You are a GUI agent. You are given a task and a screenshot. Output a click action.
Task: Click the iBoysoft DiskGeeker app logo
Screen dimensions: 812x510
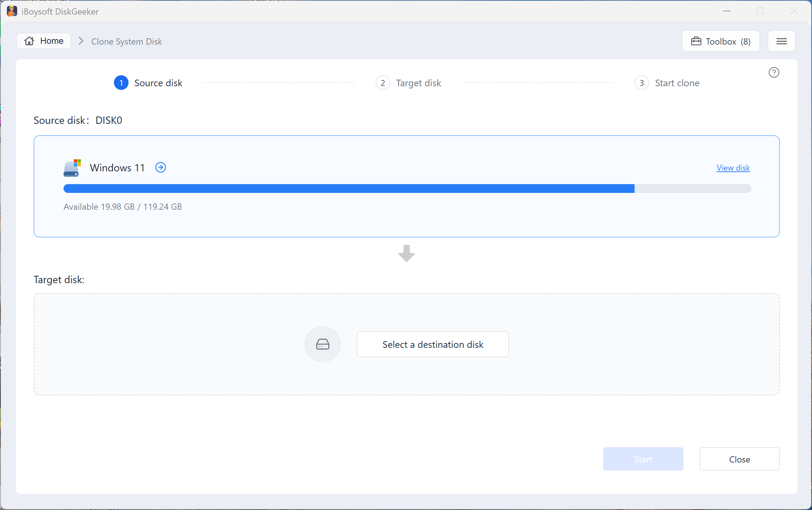click(x=12, y=11)
